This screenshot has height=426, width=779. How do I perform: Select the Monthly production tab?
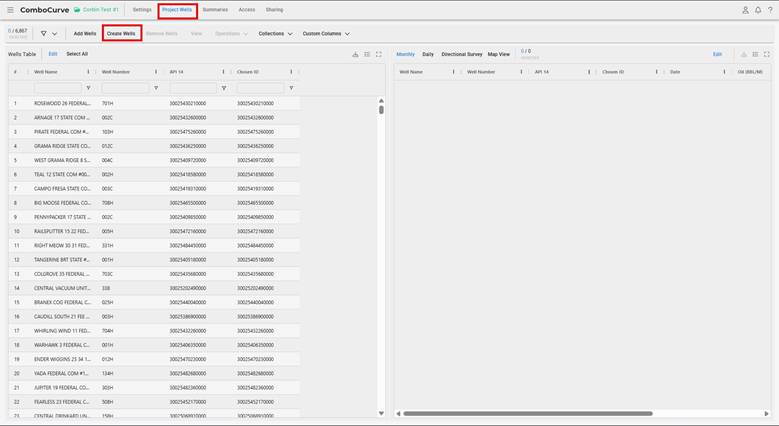click(405, 54)
